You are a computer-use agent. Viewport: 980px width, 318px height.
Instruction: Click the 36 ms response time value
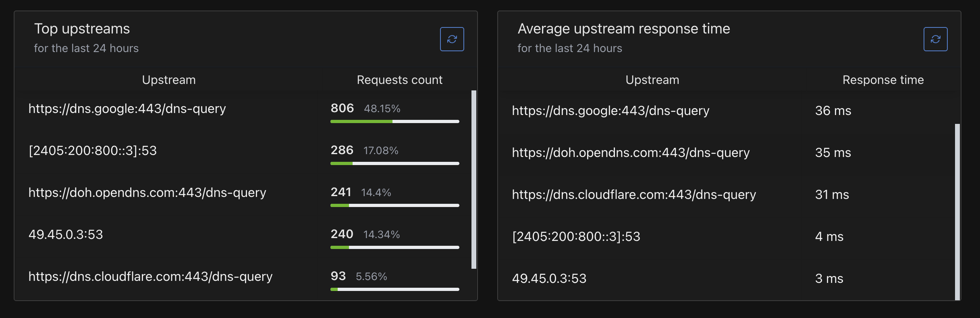click(x=833, y=111)
